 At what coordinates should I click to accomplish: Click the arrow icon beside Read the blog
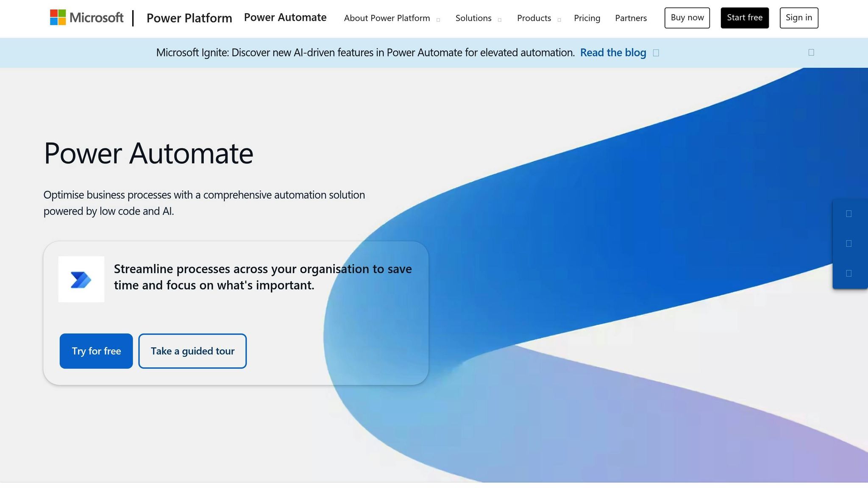click(656, 53)
